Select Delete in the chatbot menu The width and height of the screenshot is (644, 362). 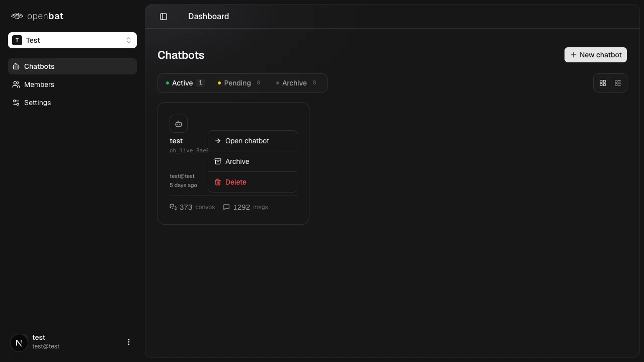tap(236, 182)
